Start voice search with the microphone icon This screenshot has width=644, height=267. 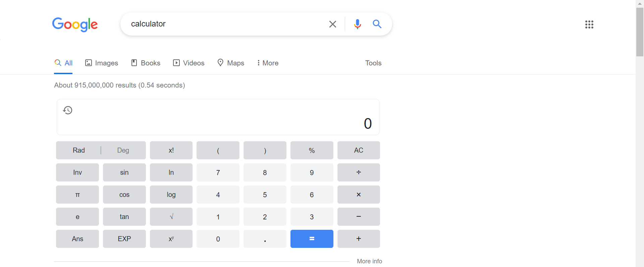358,24
